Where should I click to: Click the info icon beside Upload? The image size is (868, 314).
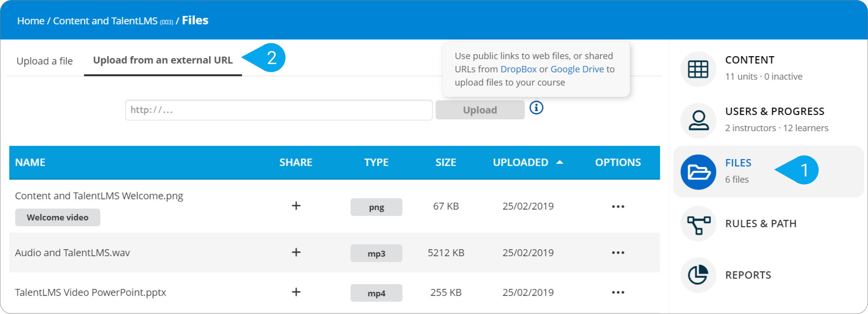536,108
